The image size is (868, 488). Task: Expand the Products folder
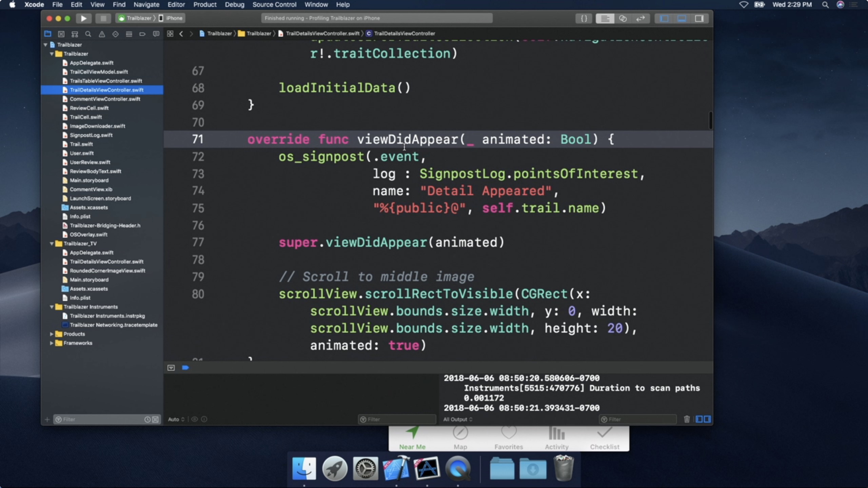click(x=52, y=334)
